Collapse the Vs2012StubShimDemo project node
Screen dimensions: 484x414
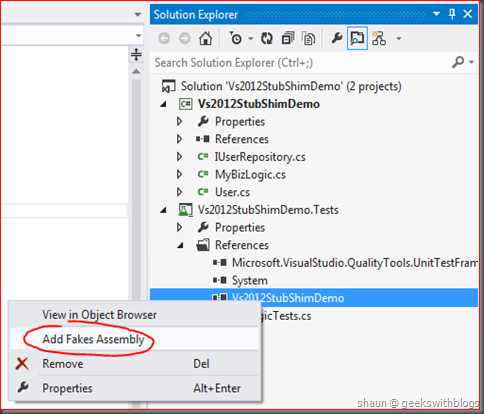coord(163,104)
